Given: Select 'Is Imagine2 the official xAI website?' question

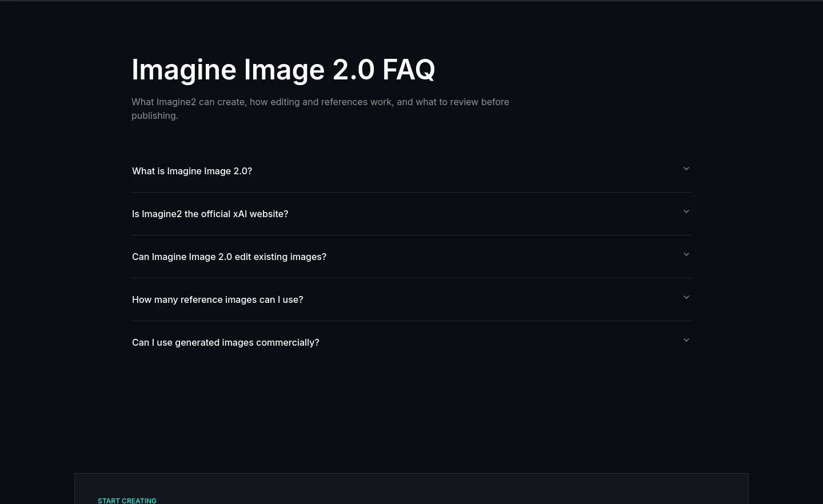Looking at the screenshot, I should point(210,214).
